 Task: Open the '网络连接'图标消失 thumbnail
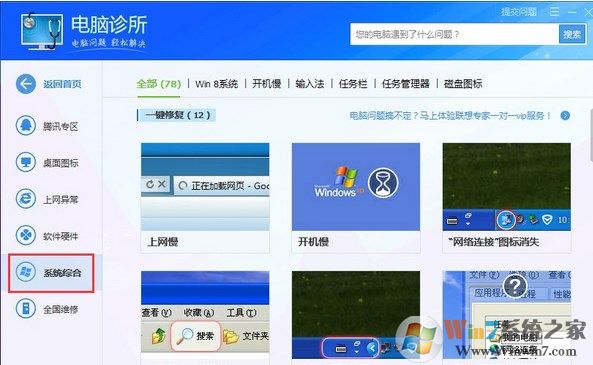tap(507, 186)
